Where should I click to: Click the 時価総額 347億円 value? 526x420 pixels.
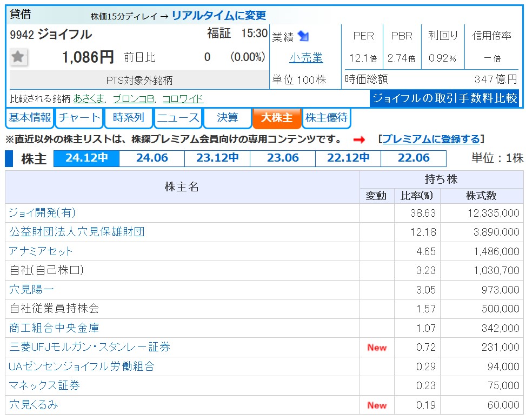pos(496,79)
